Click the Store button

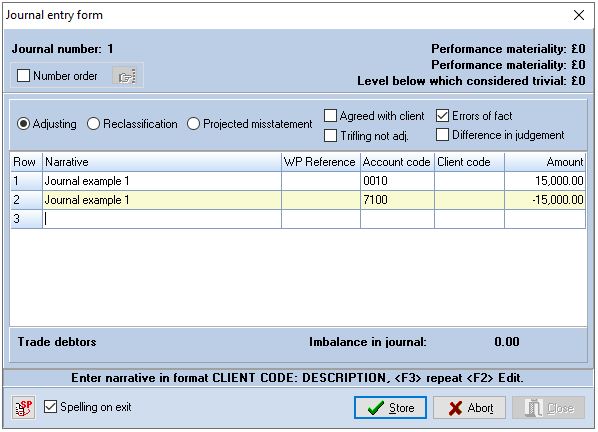click(x=390, y=408)
